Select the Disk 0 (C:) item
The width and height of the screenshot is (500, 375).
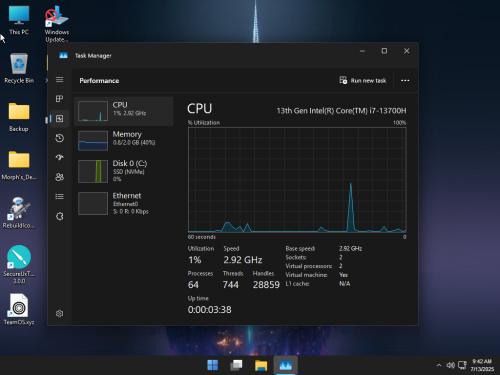[123, 171]
